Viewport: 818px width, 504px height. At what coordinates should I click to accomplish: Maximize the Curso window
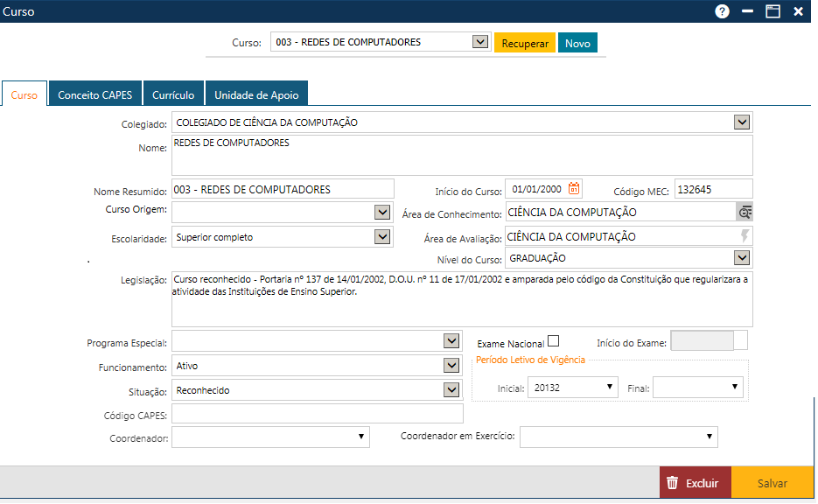coord(773,11)
